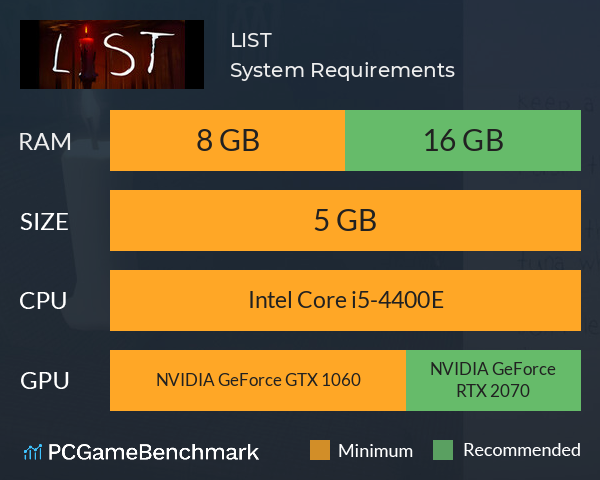Click the SIZE row label
600x480 pixels.
point(44,222)
